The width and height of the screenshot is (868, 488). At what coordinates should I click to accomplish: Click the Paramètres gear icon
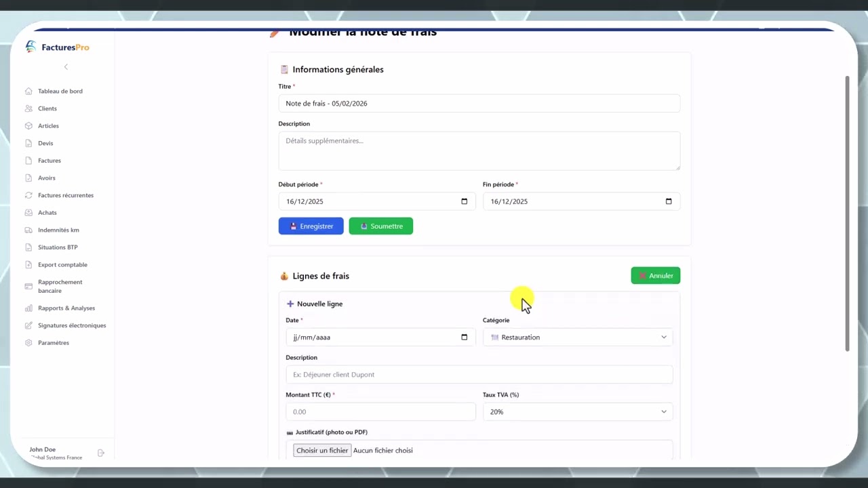[x=28, y=342]
